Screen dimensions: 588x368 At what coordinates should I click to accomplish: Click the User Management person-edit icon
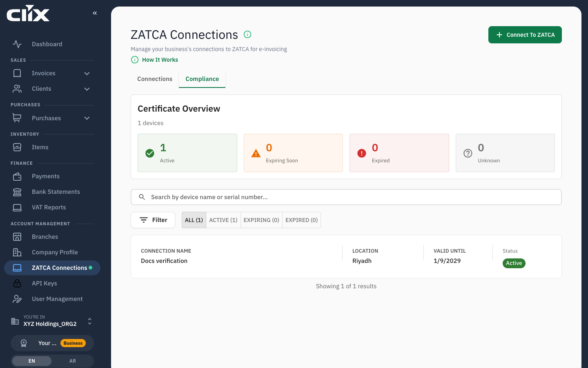click(x=17, y=299)
